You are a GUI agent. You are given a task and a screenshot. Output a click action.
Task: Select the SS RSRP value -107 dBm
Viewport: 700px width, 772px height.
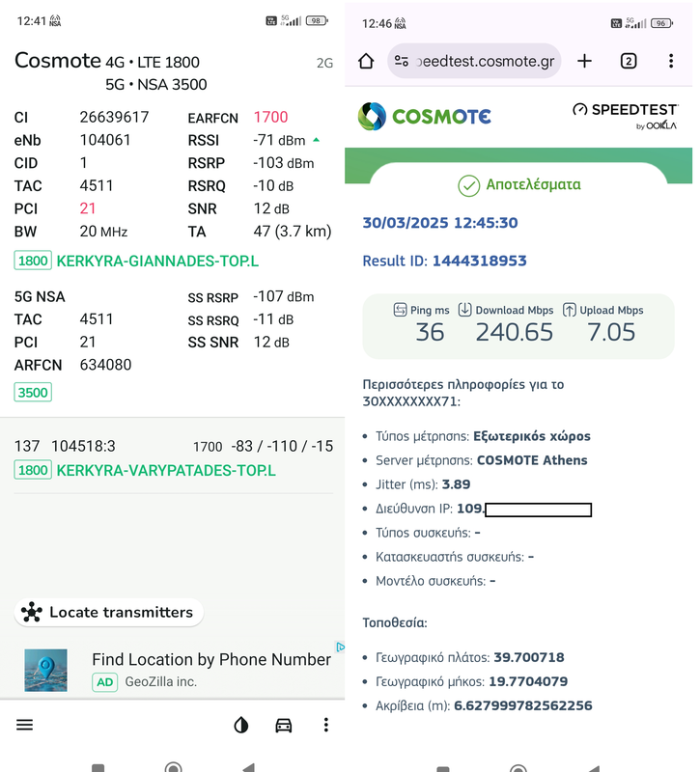tap(283, 296)
